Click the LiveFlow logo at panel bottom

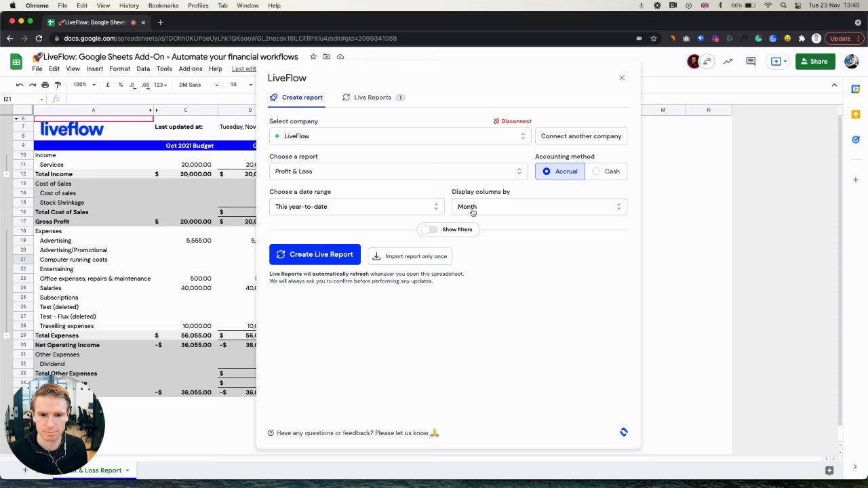tap(624, 432)
